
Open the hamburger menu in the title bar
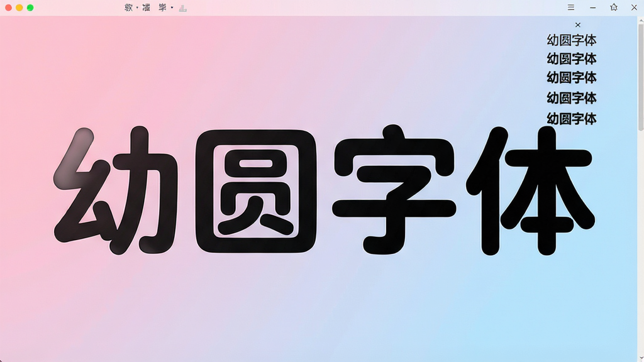(x=571, y=8)
